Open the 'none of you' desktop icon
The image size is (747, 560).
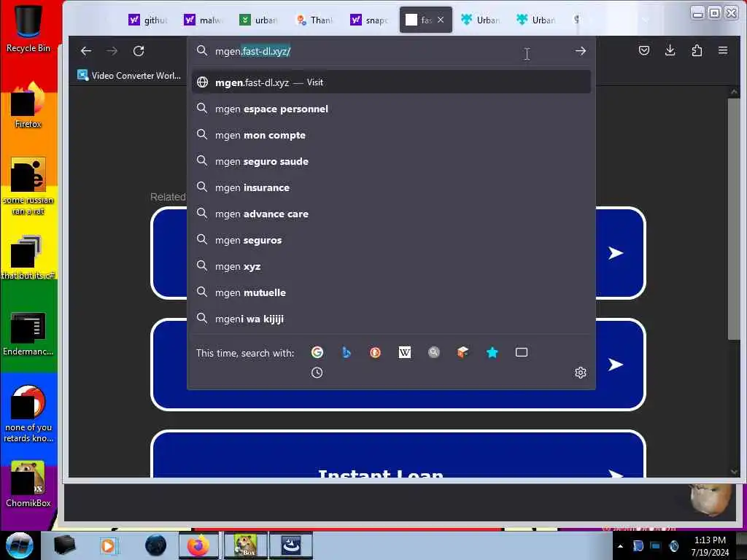(28, 413)
